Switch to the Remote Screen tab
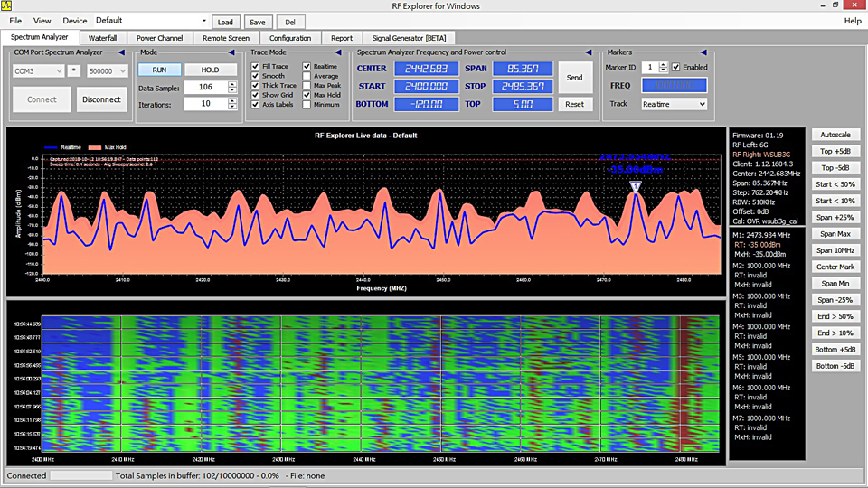868x488 pixels. tap(226, 38)
